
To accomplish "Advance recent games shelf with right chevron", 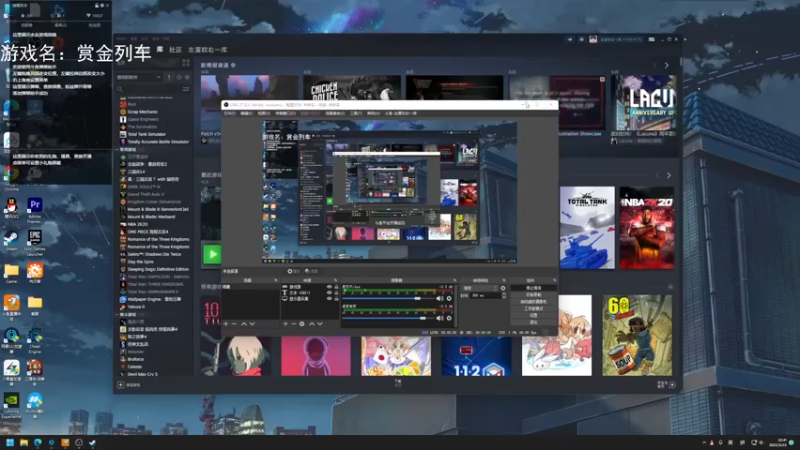I will pyautogui.click(x=668, y=175).
